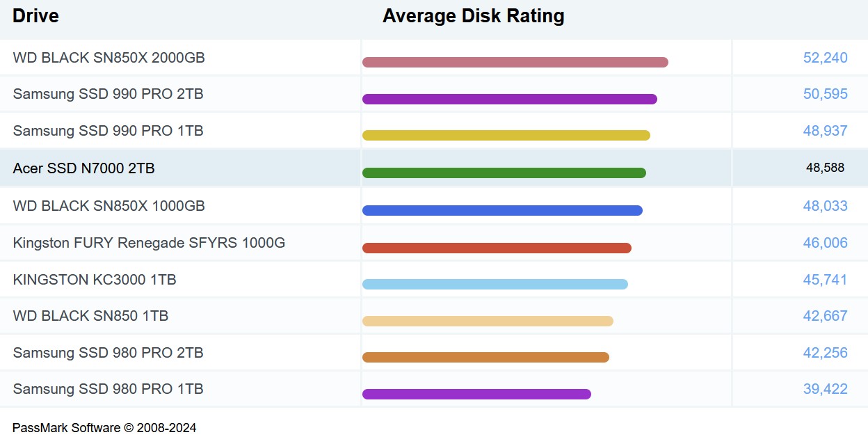Open the 48,033 score link
This screenshot has height=437, width=868.
point(825,206)
